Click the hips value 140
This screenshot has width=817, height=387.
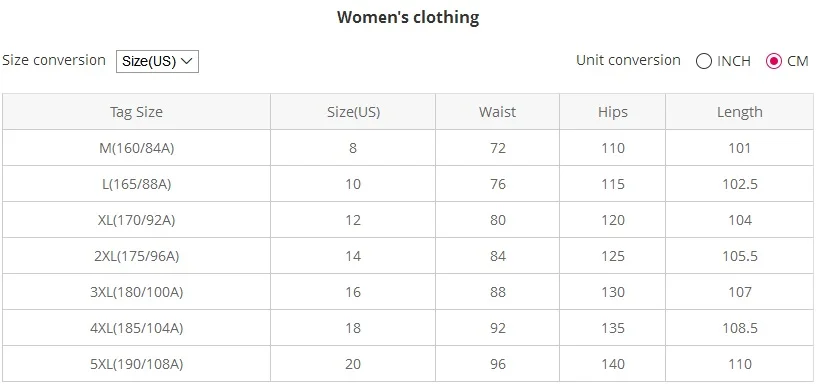coord(613,364)
